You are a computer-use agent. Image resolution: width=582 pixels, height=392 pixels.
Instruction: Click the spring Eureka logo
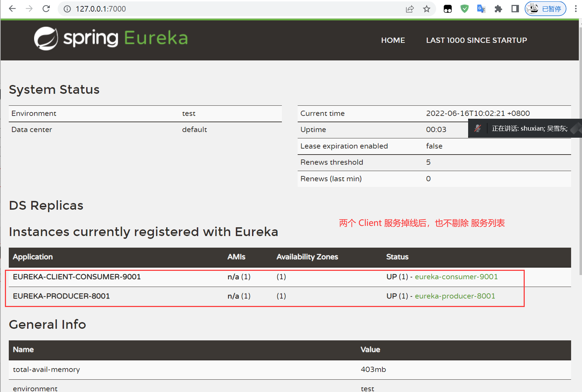tap(110, 38)
